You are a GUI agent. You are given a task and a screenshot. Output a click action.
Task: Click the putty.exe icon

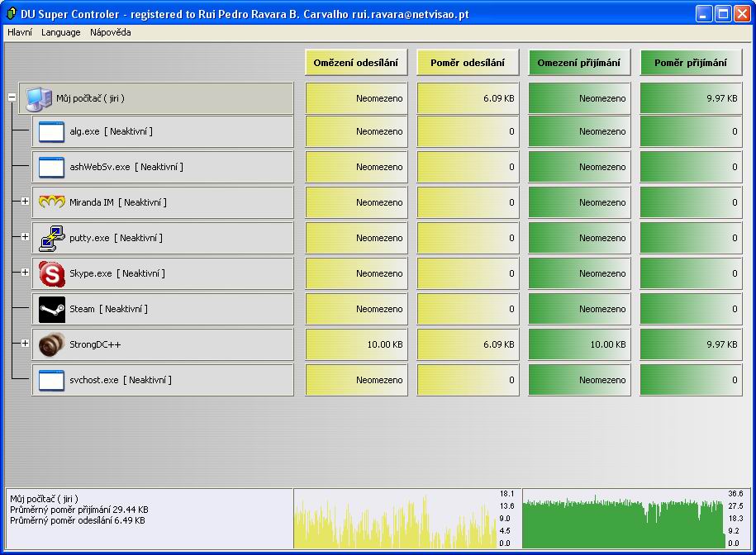(x=51, y=238)
